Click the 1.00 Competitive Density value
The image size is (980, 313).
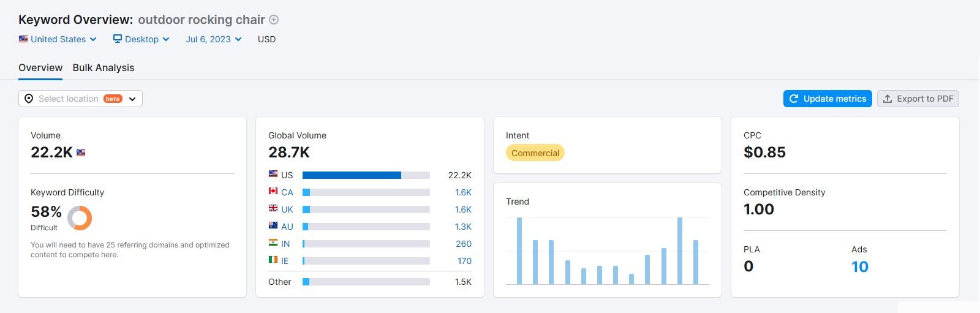[759, 209]
